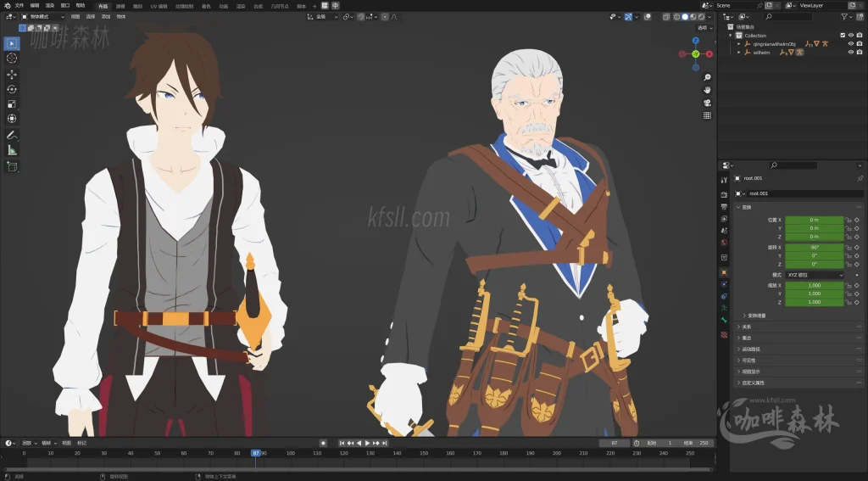
Task: Switch to solid shading mode
Action: click(685, 17)
